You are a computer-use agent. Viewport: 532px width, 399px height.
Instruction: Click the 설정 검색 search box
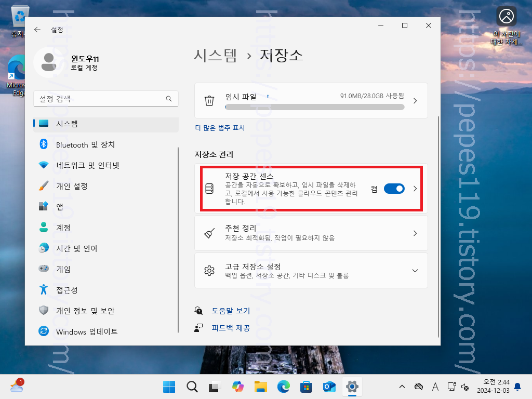point(106,99)
